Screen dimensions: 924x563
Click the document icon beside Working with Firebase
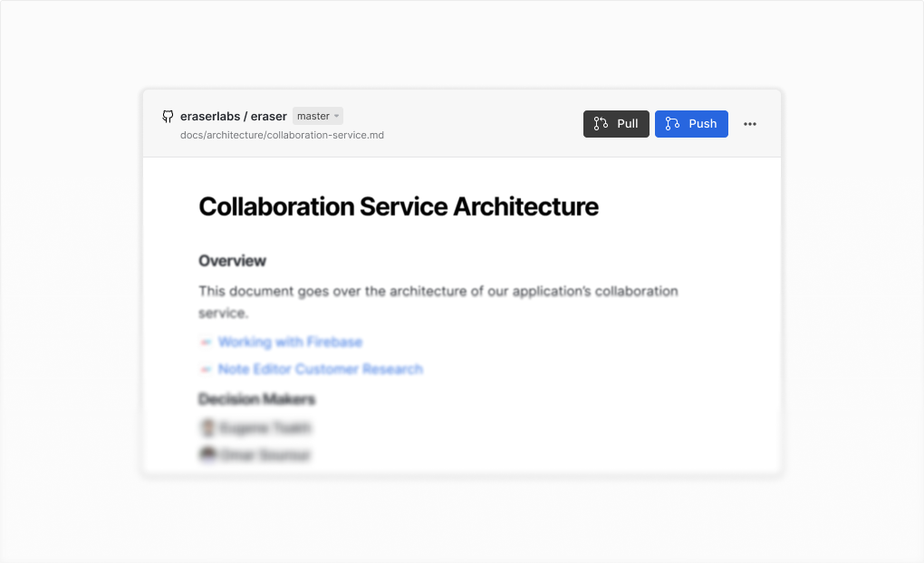coord(206,342)
